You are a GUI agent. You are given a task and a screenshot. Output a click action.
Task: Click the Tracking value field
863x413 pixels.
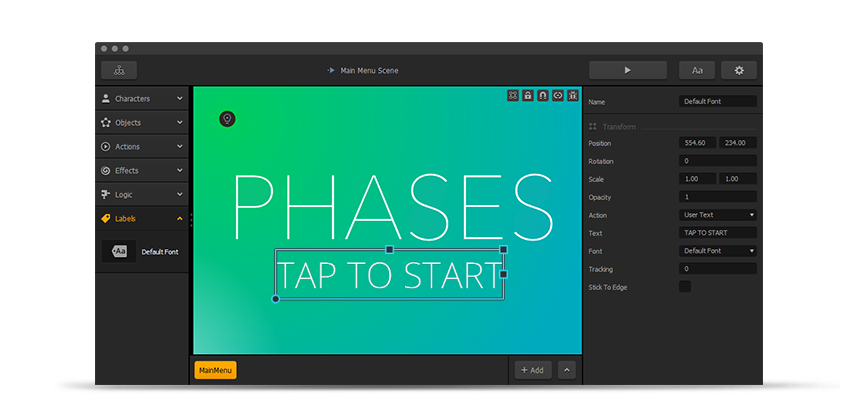(x=718, y=269)
